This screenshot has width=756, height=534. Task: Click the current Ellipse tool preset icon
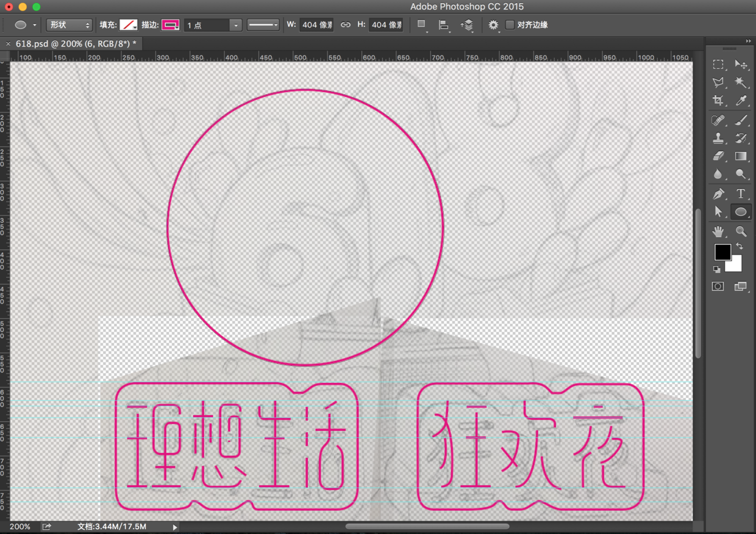(x=21, y=25)
